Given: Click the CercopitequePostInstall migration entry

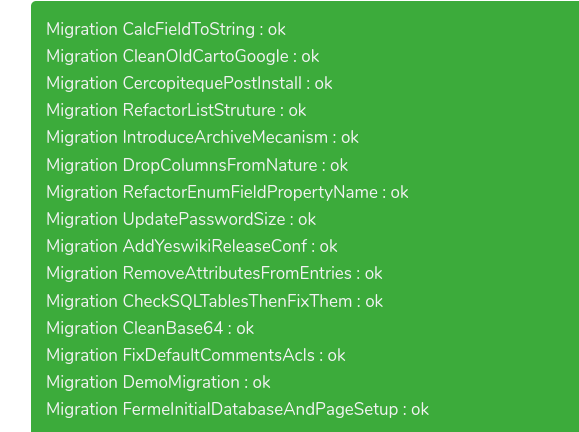Looking at the screenshot, I should (189, 83).
